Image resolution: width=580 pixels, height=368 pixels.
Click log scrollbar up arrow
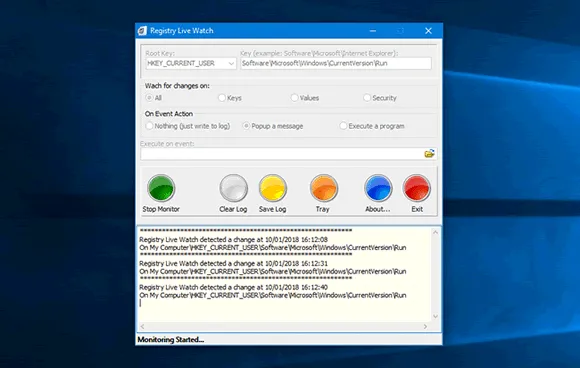coord(435,232)
